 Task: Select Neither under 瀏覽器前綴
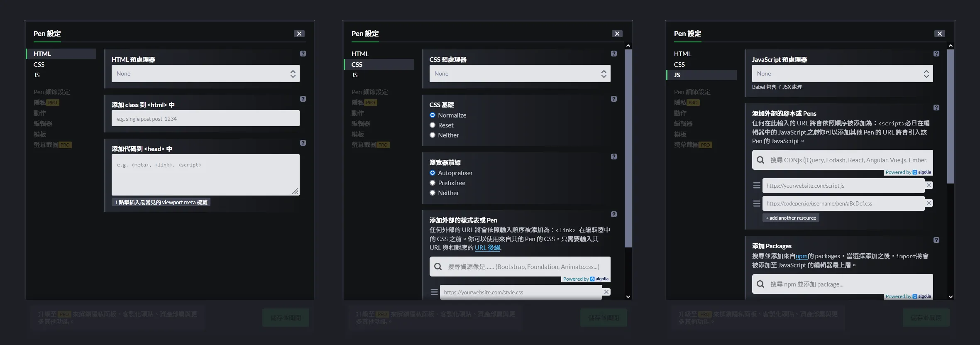point(433,193)
